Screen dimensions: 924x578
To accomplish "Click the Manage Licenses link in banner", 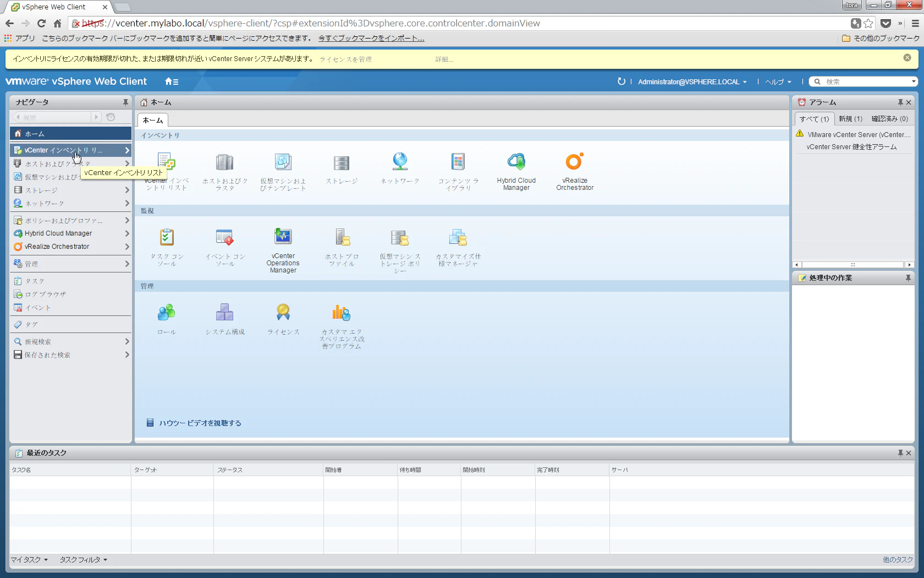I will pos(345,59).
